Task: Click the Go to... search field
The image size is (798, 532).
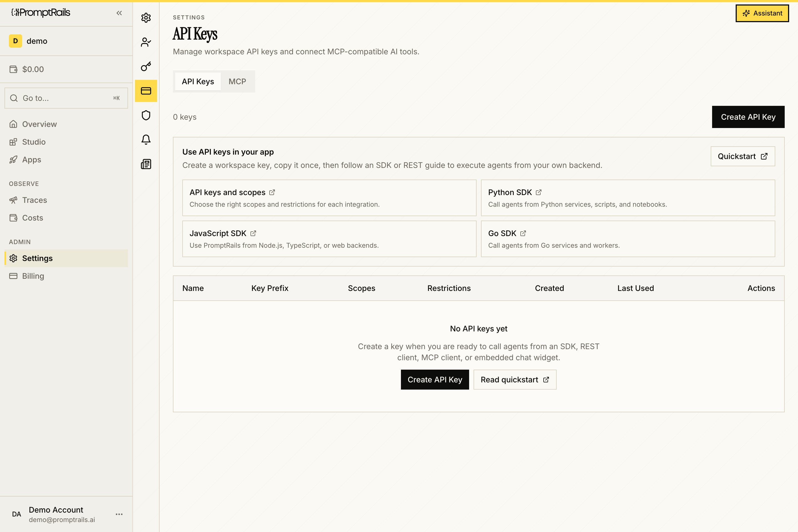Action: pyautogui.click(x=66, y=98)
